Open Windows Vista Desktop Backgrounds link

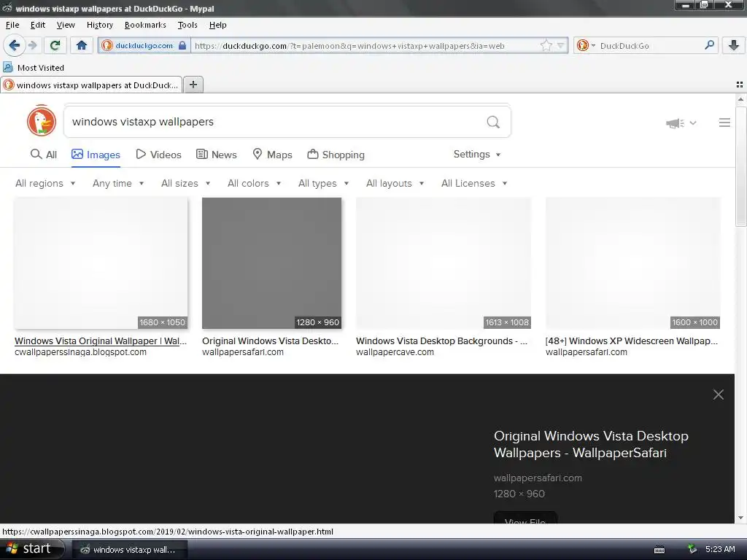[441, 341]
